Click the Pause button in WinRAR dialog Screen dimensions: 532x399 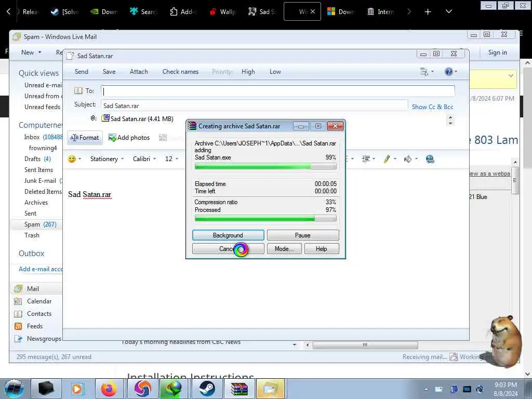(303, 235)
